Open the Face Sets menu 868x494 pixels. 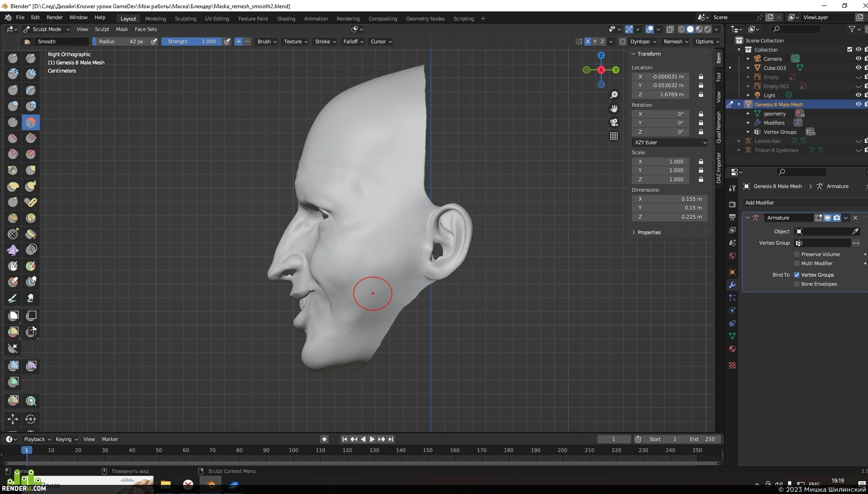(x=146, y=29)
